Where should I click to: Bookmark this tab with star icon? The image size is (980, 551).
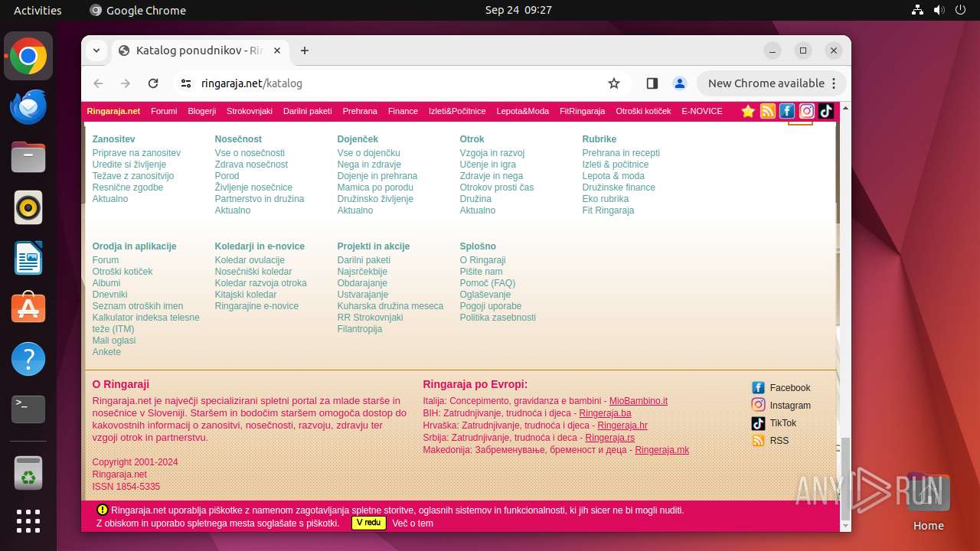614,83
